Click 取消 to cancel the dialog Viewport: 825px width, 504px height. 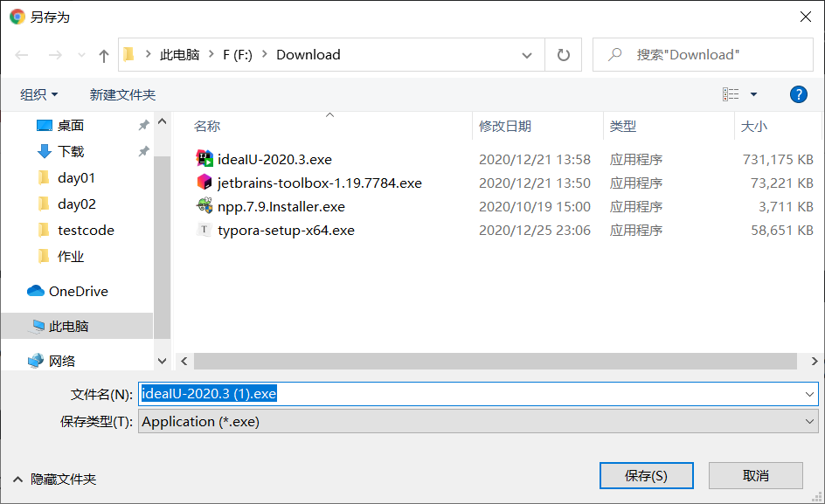[756, 475]
